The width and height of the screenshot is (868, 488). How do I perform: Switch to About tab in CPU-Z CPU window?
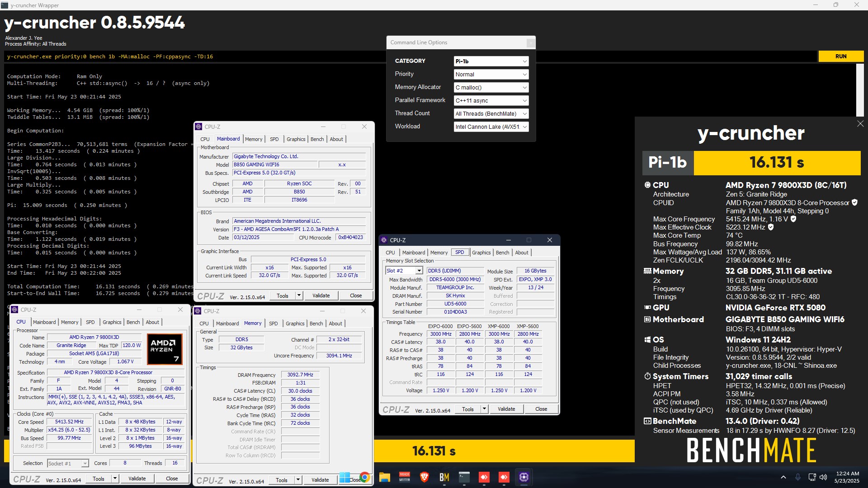click(x=152, y=322)
